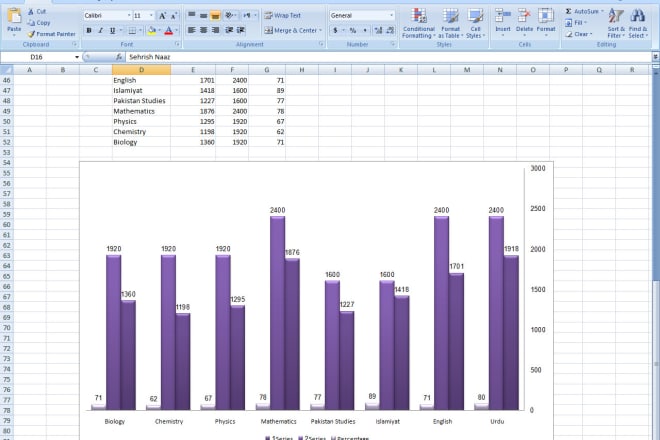Image resolution: width=660 pixels, height=440 pixels.
Task: Click the Paste icon in Clipboard group
Action: 13,18
